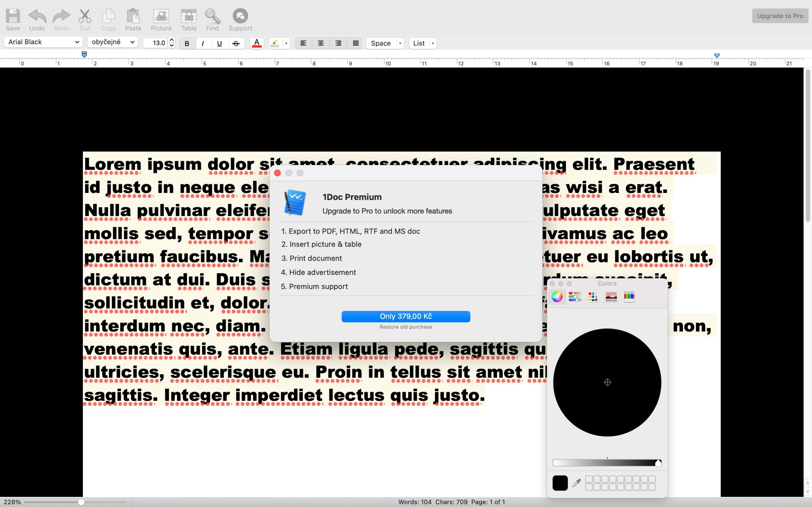812x507 pixels.
Task: Open the Find magnifier tool
Action: click(212, 16)
